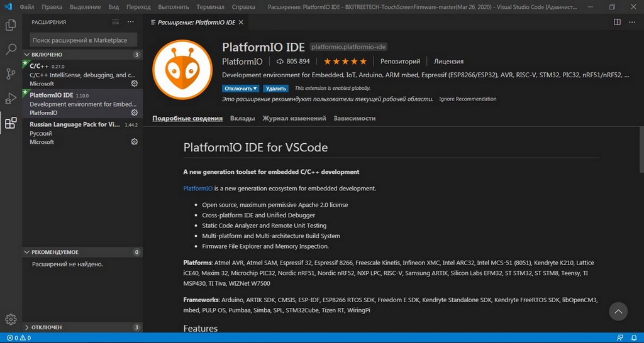Click the Features heading
Viewport: 644px width, 343px height.
pos(201,328)
